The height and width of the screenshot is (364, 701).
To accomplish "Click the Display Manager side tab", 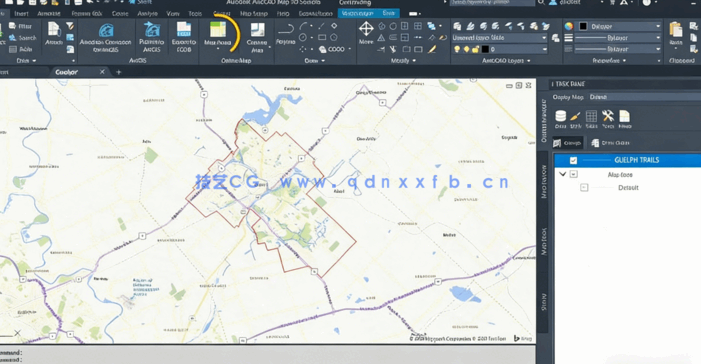I will pyautogui.click(x=544, y=121).
